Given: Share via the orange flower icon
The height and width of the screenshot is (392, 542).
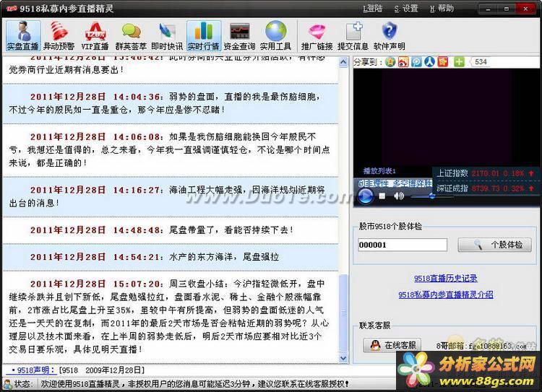Looking at the screenshot, I should [x=443, y=62].
